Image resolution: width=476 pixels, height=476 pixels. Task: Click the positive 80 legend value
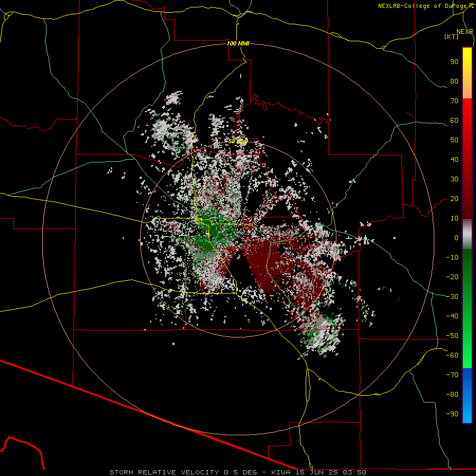coord(454,81)
